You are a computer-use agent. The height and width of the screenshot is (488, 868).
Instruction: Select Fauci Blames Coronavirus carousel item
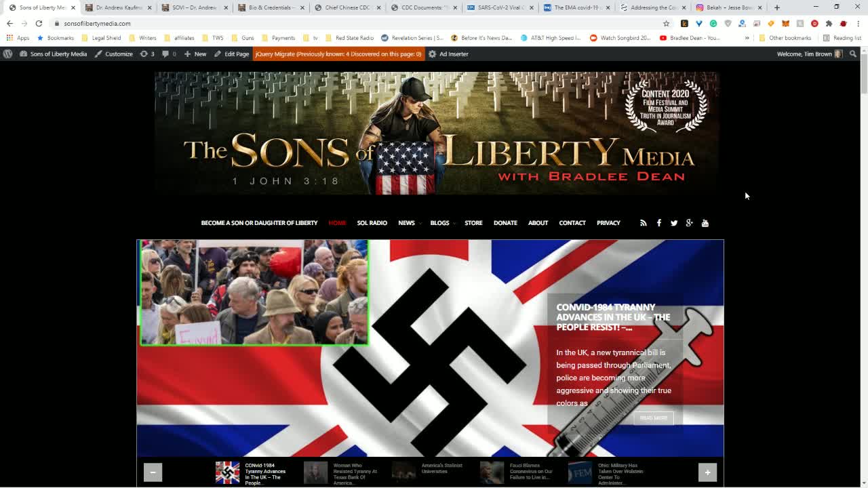(519, 472)
